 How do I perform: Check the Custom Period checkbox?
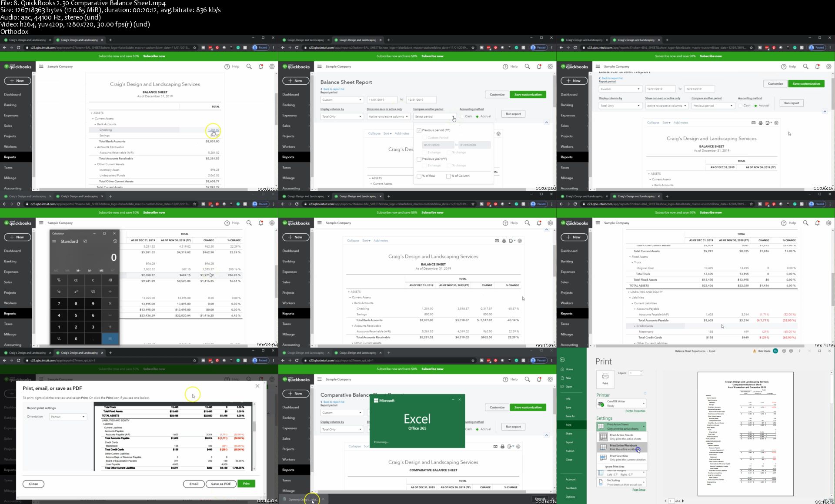[425, 138]
